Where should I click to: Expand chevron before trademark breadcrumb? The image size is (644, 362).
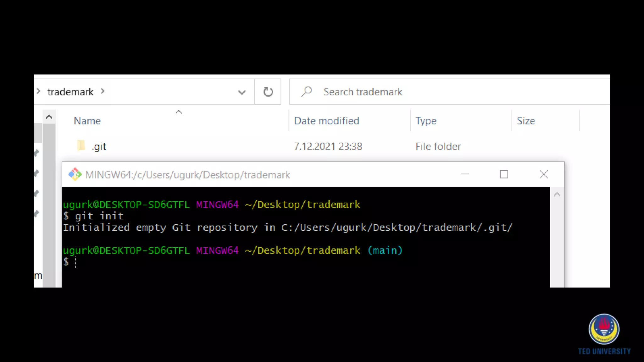pos(38,91)
